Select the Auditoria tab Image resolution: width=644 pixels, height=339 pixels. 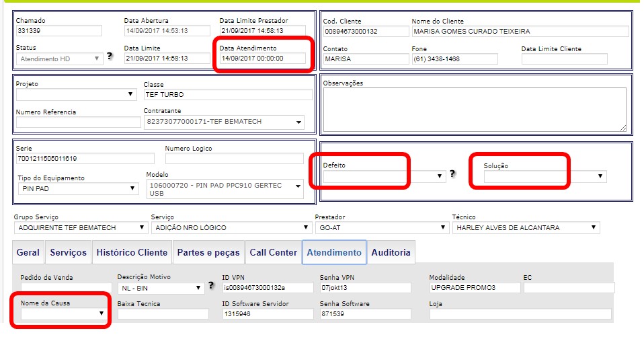pyautogui.click(x=391, y=252)
